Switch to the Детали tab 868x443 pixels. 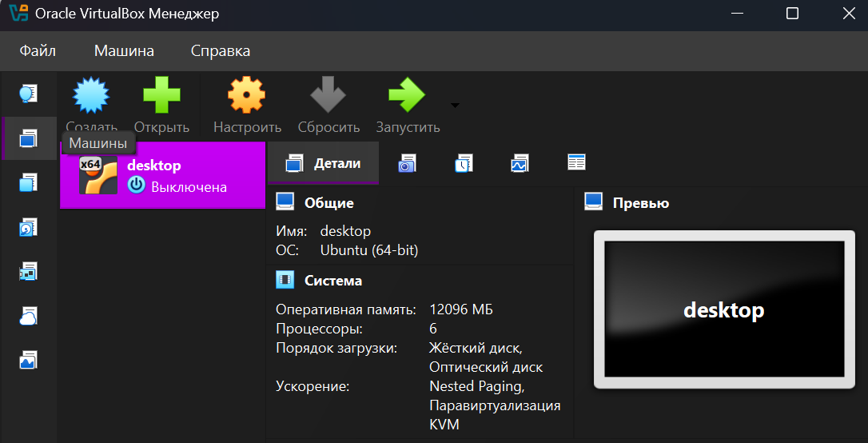pos(323,163)
